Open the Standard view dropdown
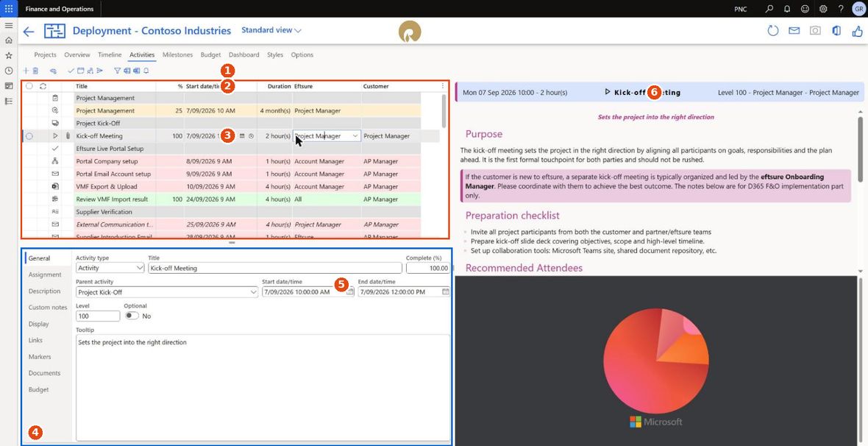The width and height of the screenshot is (868, 446). pyautogui.click(x=271, y=30)
